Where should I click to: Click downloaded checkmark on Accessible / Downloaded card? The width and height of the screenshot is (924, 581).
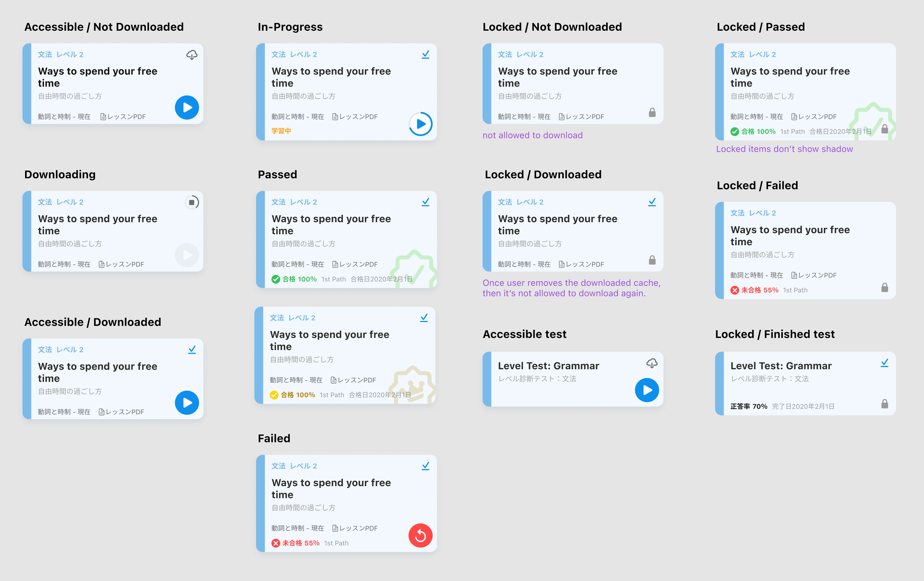point(192,350)
